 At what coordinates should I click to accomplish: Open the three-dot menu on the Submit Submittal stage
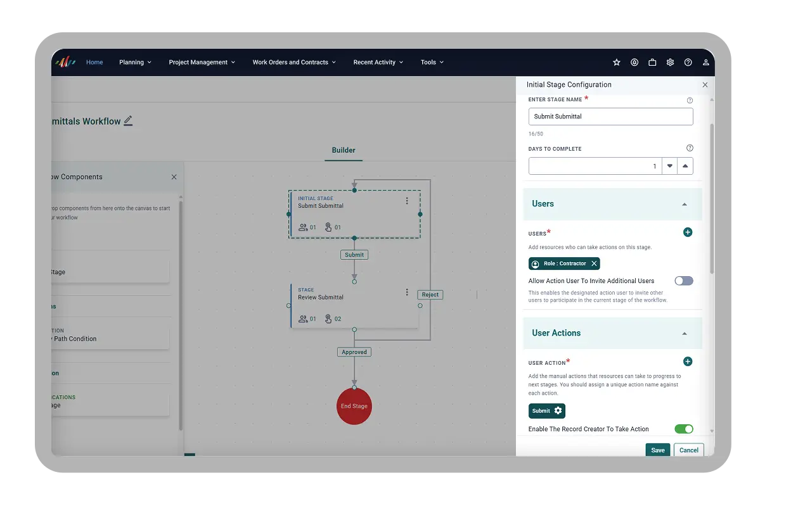pos(407,201)
